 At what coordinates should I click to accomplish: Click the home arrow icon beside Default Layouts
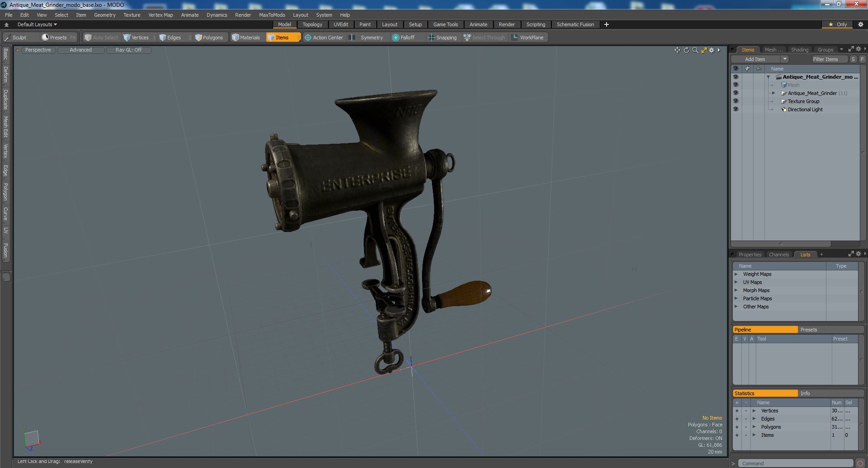click(x=6, y=24)
